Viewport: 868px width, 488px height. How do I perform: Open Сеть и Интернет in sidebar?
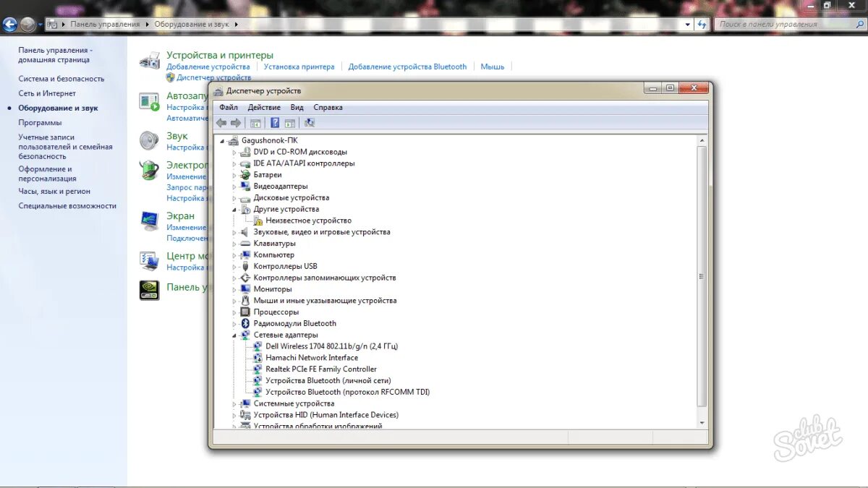[x=47, y=93]
